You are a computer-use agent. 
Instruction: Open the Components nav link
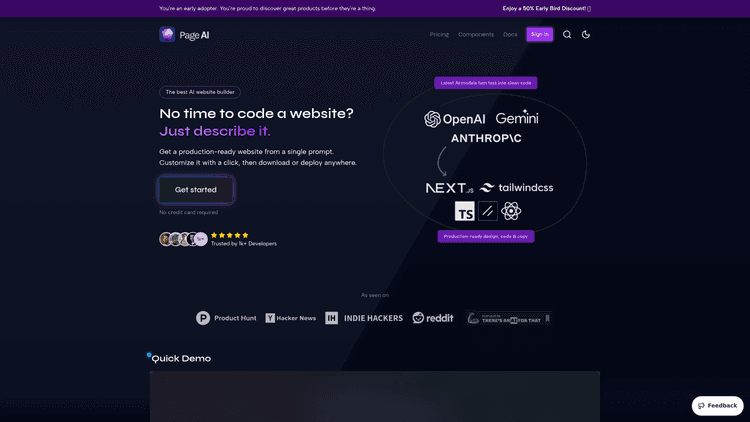click(476, 34)
